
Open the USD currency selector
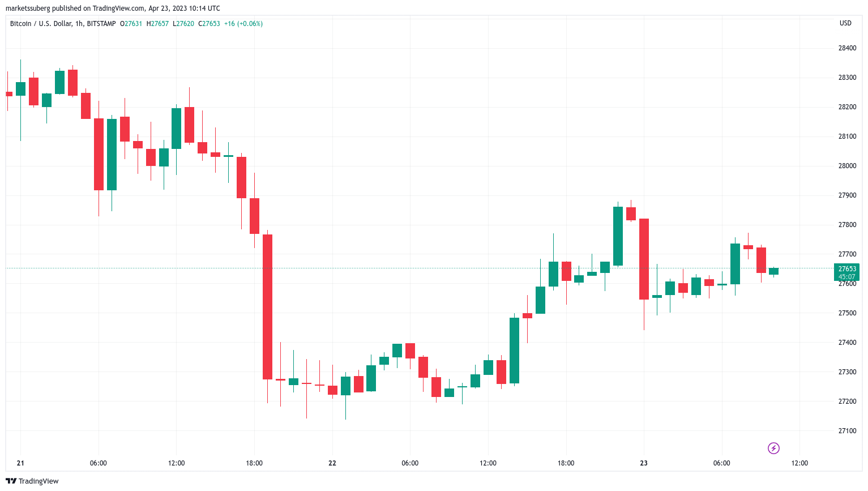click(845, 23)
